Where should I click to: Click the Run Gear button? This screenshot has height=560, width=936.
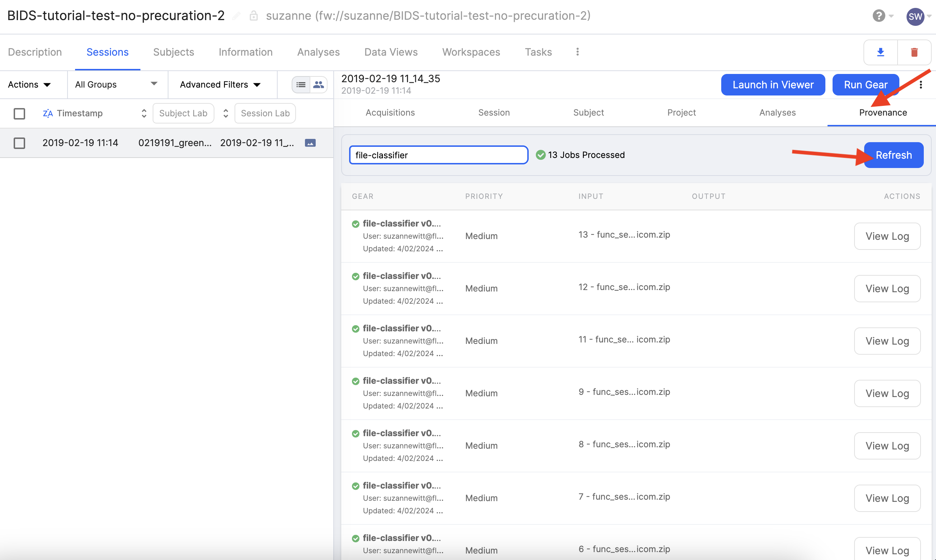(x=866, y=84)
